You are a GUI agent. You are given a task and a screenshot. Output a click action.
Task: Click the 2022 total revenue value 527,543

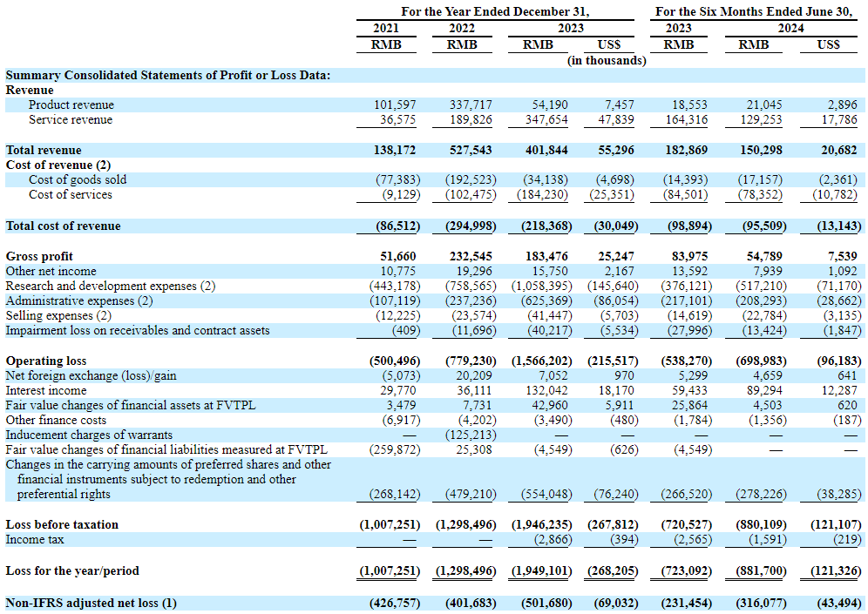470,151
